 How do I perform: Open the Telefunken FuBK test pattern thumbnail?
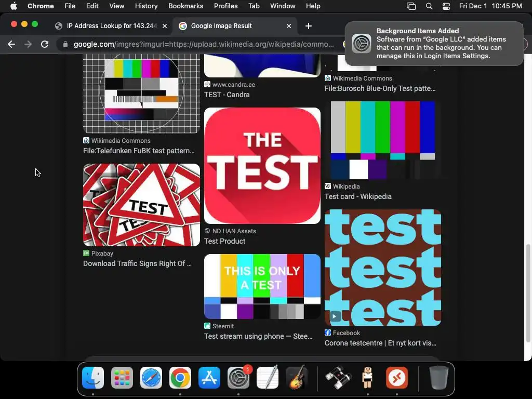(x=141, y=94)
